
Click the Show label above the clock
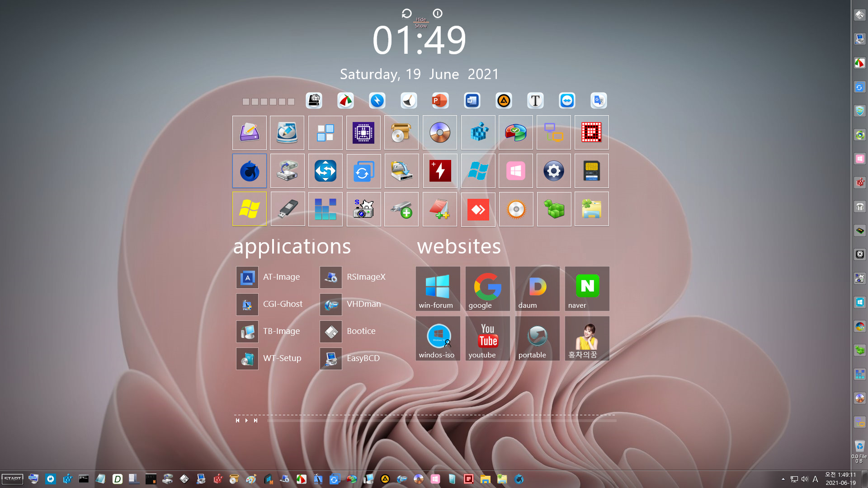coord(421,26)
